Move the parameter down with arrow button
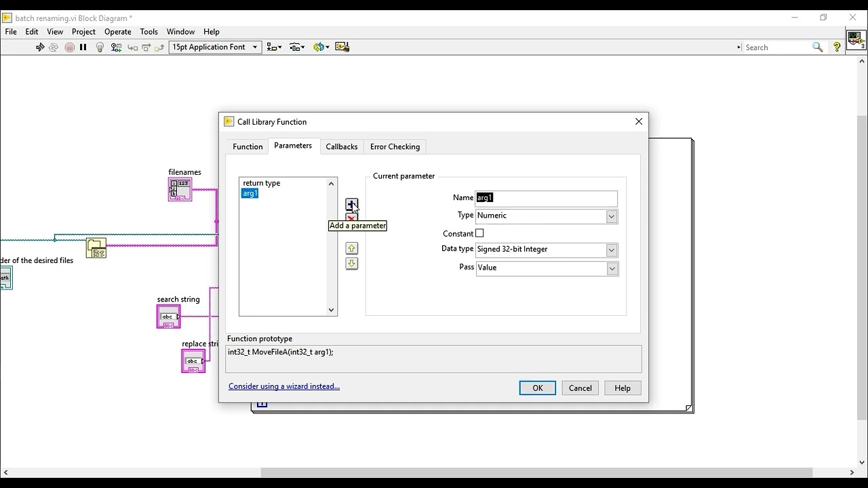 coord(351,264)
